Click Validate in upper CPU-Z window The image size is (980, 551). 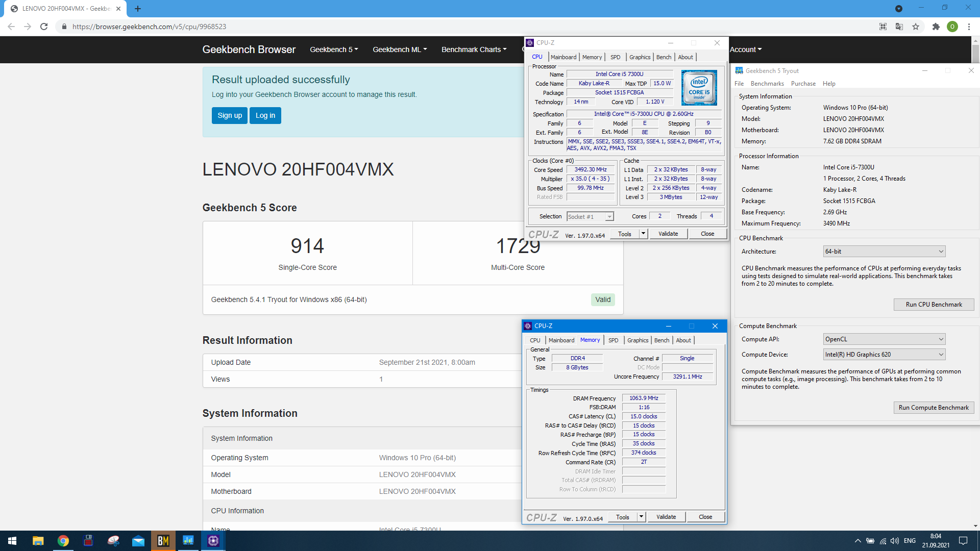click(x=668, y=234)
